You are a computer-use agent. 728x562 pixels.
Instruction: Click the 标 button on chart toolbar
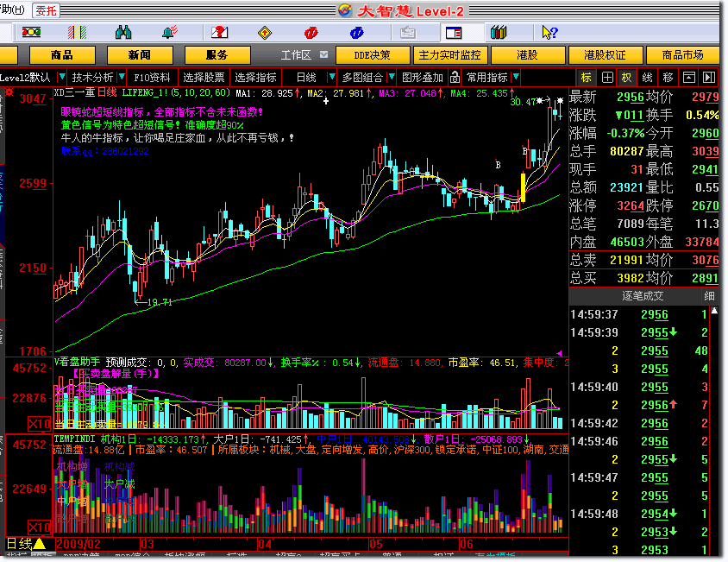(587, 77)
